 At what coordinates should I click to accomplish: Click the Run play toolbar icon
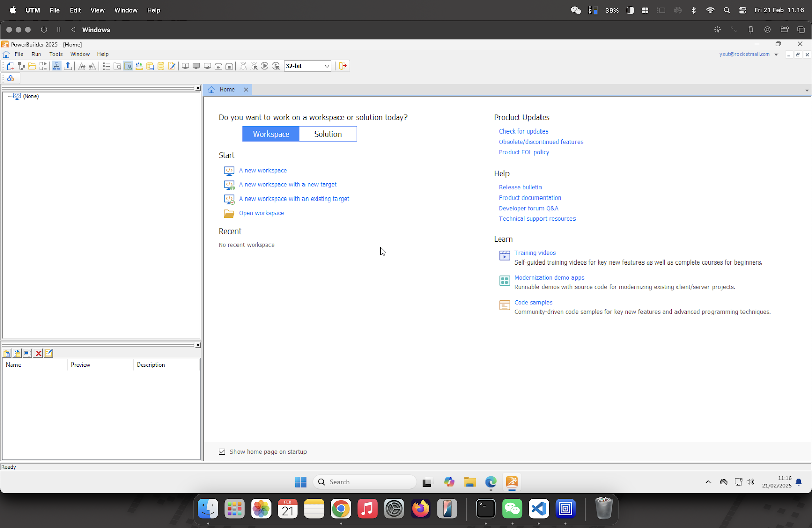[265, 66]
